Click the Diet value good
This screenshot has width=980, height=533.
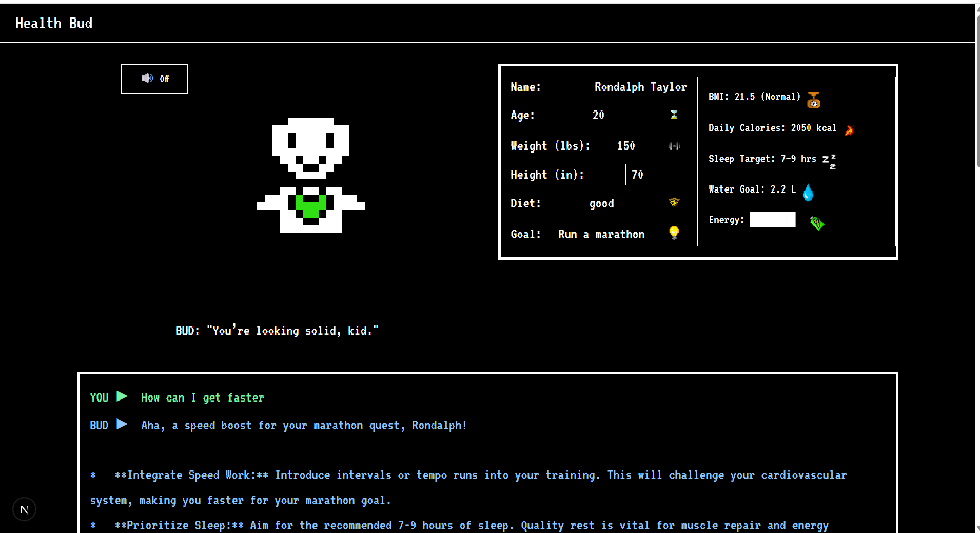[601, 204]
